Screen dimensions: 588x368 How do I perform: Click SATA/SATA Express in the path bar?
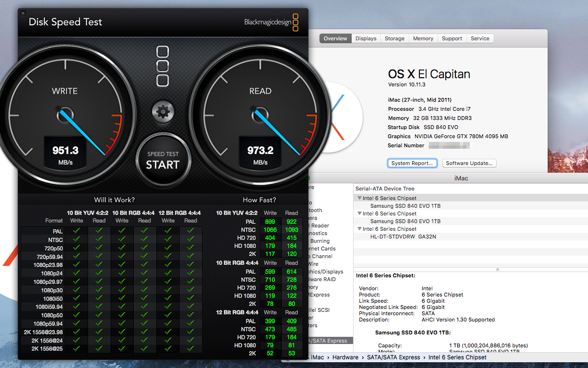point(394,357)
